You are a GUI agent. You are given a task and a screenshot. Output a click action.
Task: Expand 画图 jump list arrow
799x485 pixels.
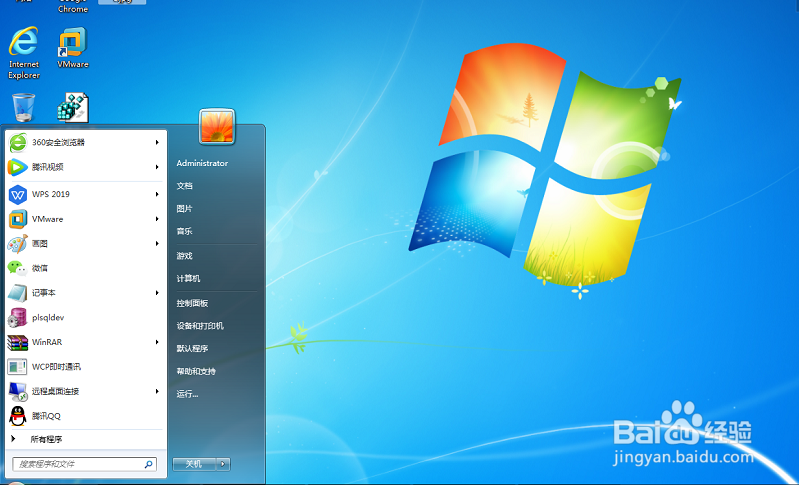coord(157,244)
